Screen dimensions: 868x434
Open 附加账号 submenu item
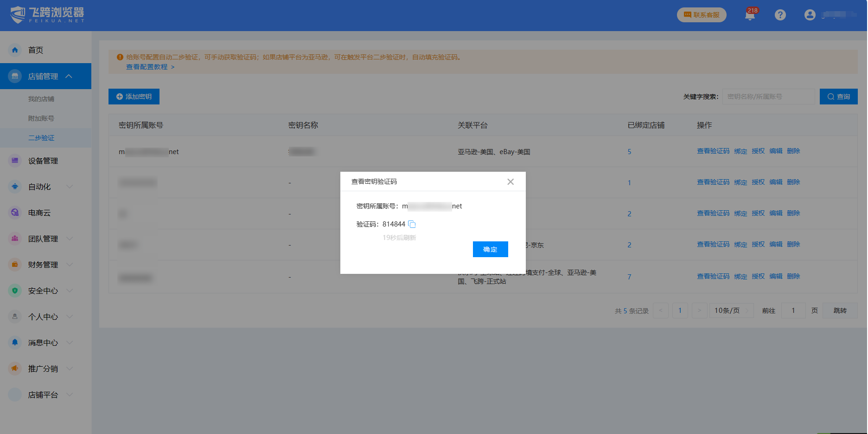[41, 118]
